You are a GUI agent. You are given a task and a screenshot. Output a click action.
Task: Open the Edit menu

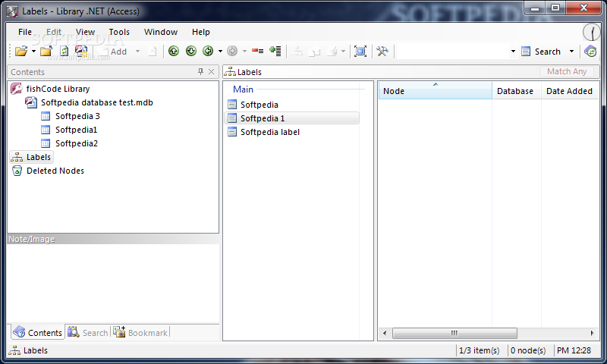coord(54,32)
